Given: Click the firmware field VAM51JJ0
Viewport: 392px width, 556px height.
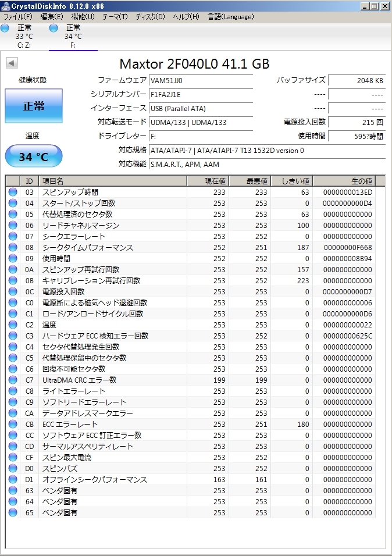Looking at the screenshot, I should pyautogui.click(x=201, y=80).
